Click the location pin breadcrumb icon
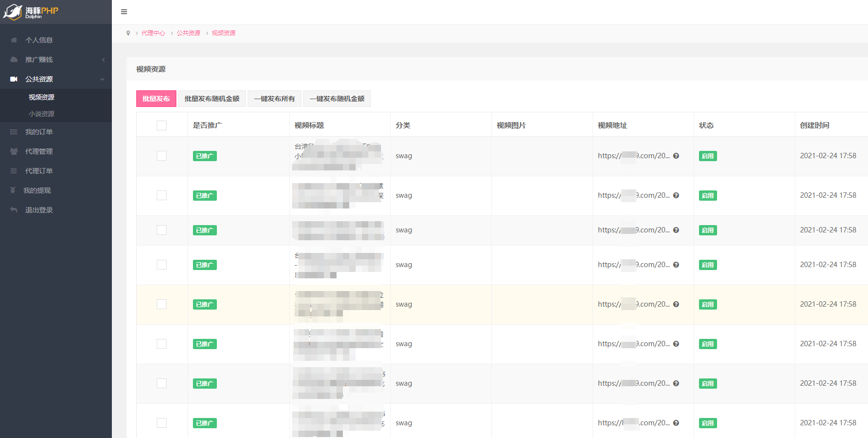Image resolution: width=868 pixels, height=438 pixels. [x=128, y=33]
